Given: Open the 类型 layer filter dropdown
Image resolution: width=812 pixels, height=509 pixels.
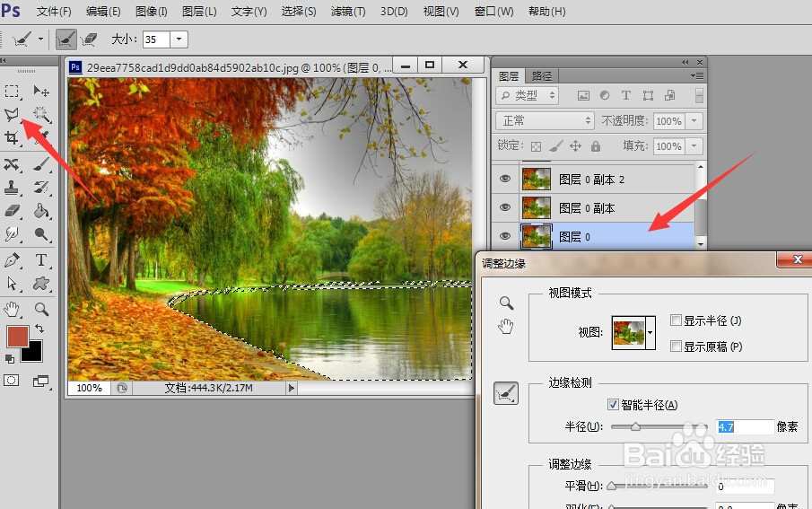Looking at the screenshot, I should (528, 95).
